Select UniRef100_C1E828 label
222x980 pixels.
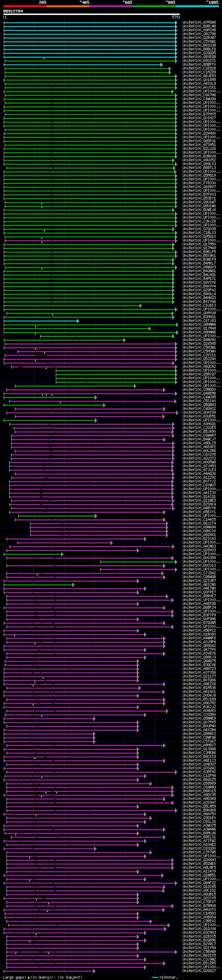click(199, 68)
